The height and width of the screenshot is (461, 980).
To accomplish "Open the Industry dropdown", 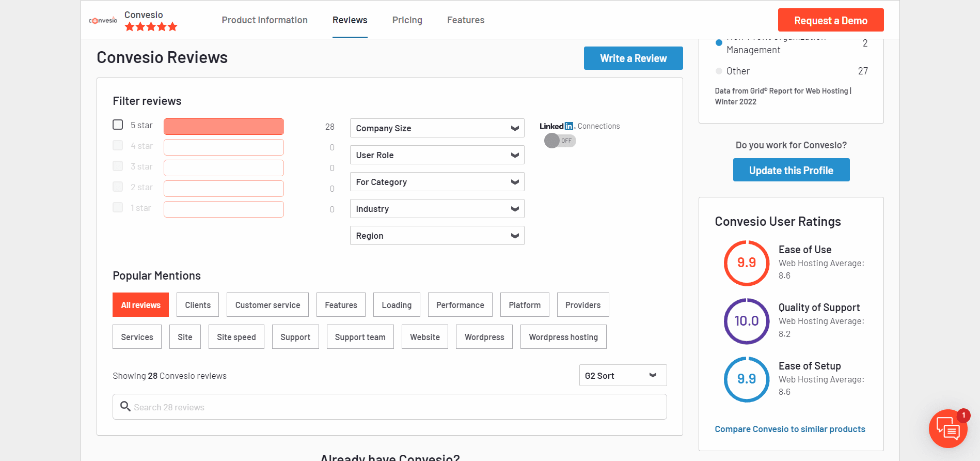I will point(437,209).
